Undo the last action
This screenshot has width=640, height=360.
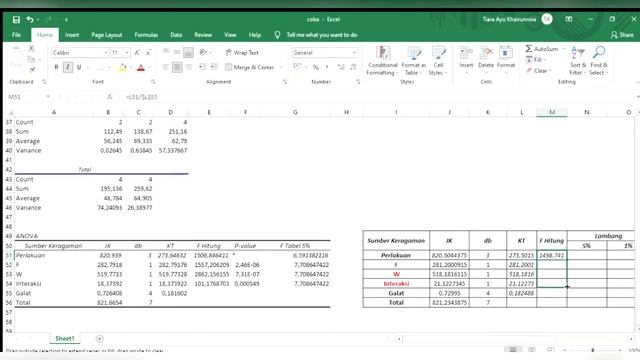click(x=30, y=20)
